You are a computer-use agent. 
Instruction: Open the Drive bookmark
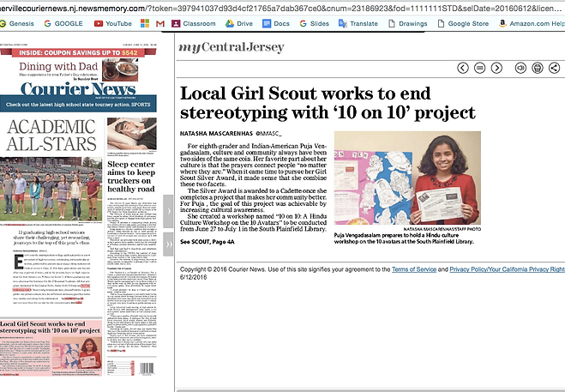tap(239, 23)
